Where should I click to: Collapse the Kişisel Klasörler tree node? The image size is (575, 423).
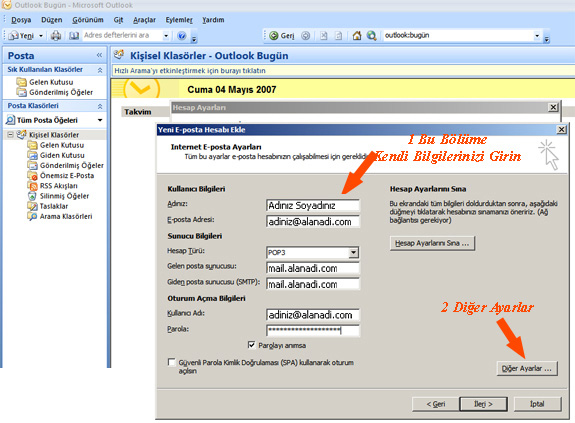(x=10, y=135)
